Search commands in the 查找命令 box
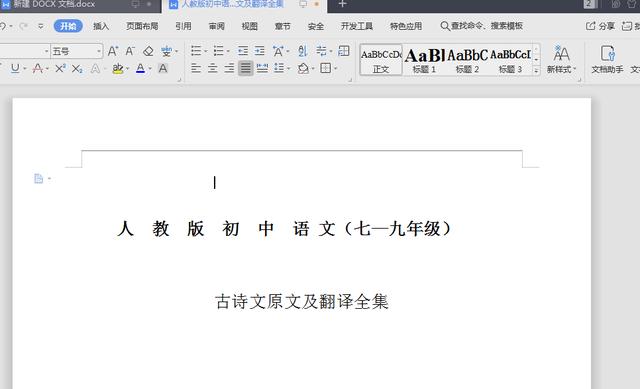Image resolution: width=640 pixels, height=389 pixels. coord(482,26)
